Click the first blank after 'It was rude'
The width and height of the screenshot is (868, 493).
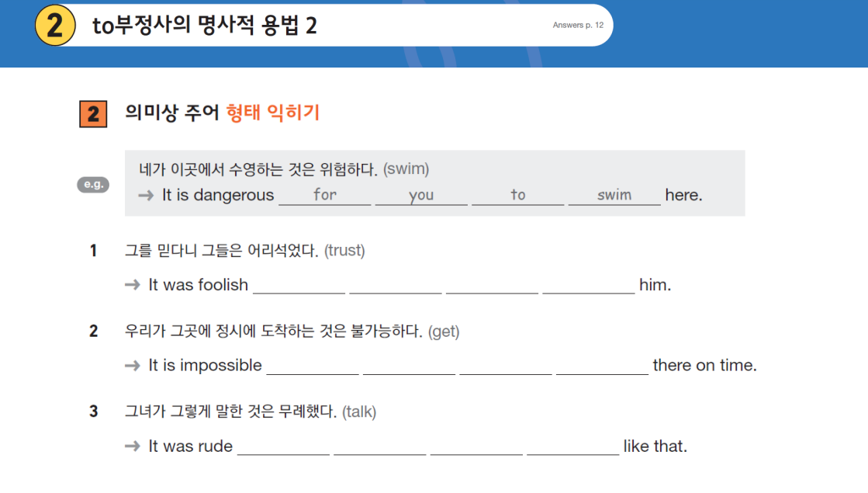coord(283,447)
